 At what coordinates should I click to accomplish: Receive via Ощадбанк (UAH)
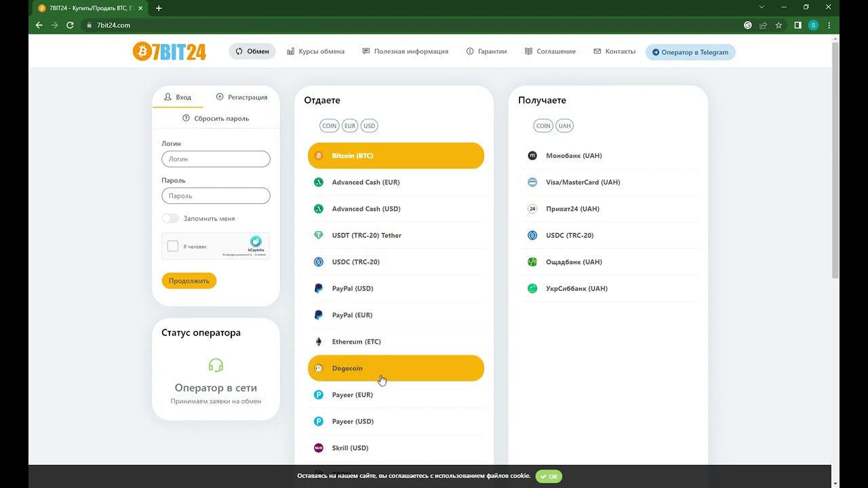pyautogui.click(x=610, y=262)
